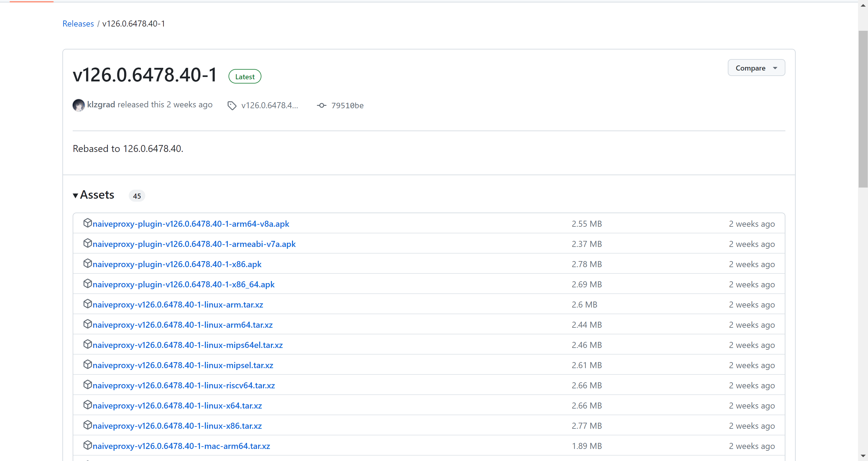Download naiveproxy linux-x64.tar.xz
Viewport: 868px width, 461px height.
(177, 406)
